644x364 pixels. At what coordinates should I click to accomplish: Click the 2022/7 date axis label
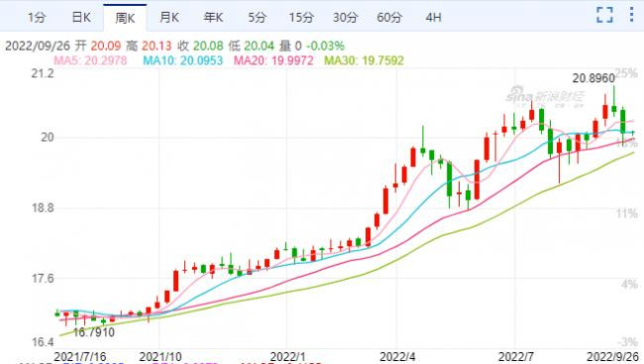pyautogui.click(x=516, y=357)
